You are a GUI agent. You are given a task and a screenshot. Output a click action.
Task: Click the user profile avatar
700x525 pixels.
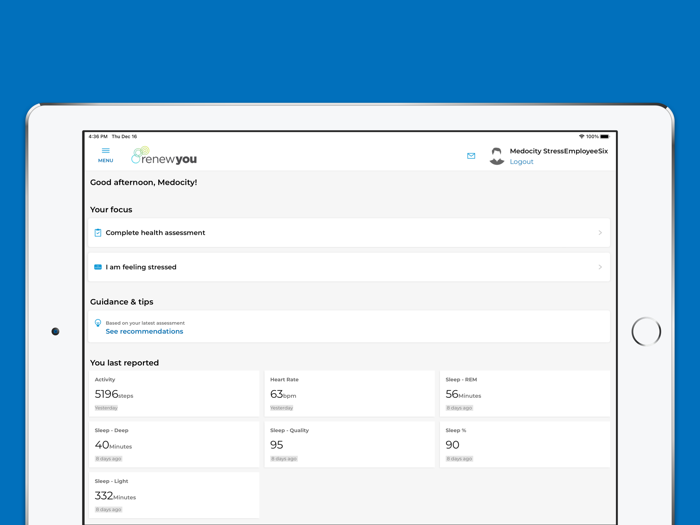coord(496,156)
